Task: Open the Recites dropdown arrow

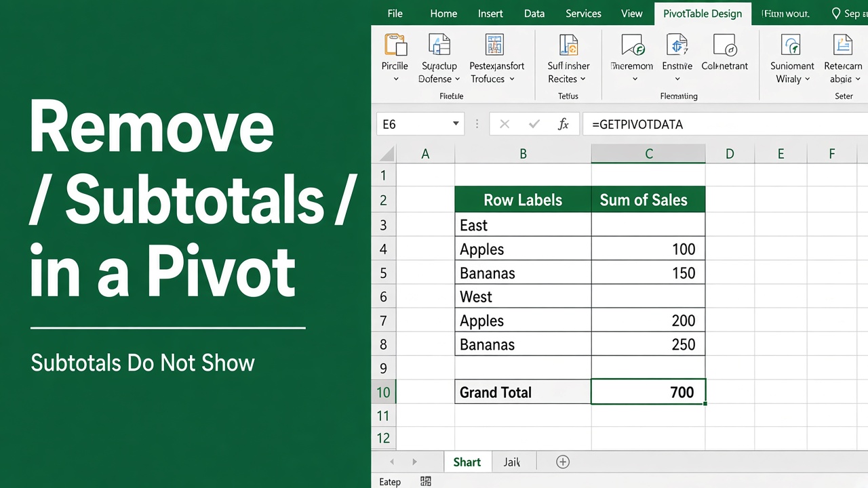Action: coord(583,79)
